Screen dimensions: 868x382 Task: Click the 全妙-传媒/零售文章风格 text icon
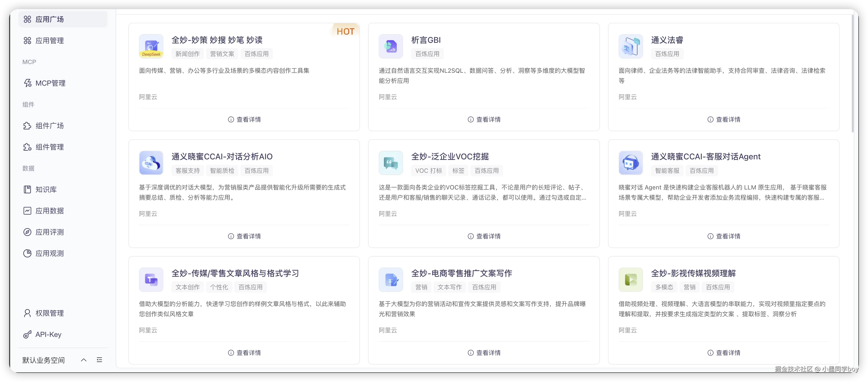click(x=151, y=280)
